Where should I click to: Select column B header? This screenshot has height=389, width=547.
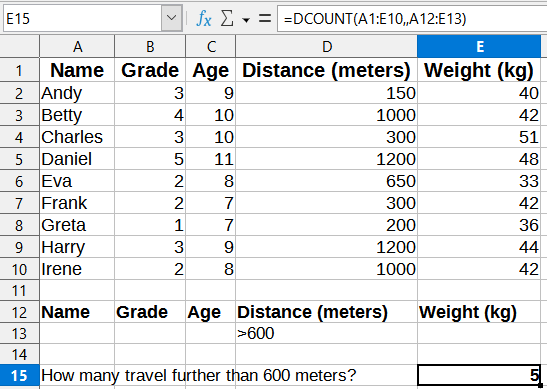click(150, 46)
